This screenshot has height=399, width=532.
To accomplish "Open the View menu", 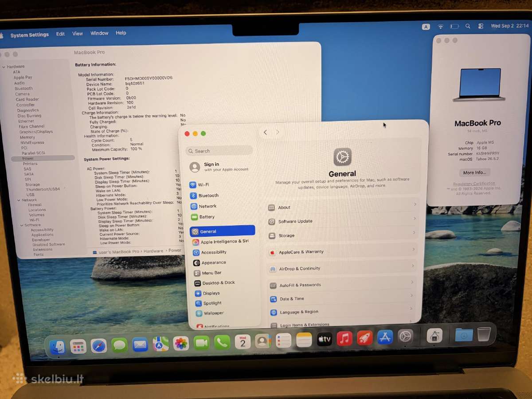I will [78, 34].
